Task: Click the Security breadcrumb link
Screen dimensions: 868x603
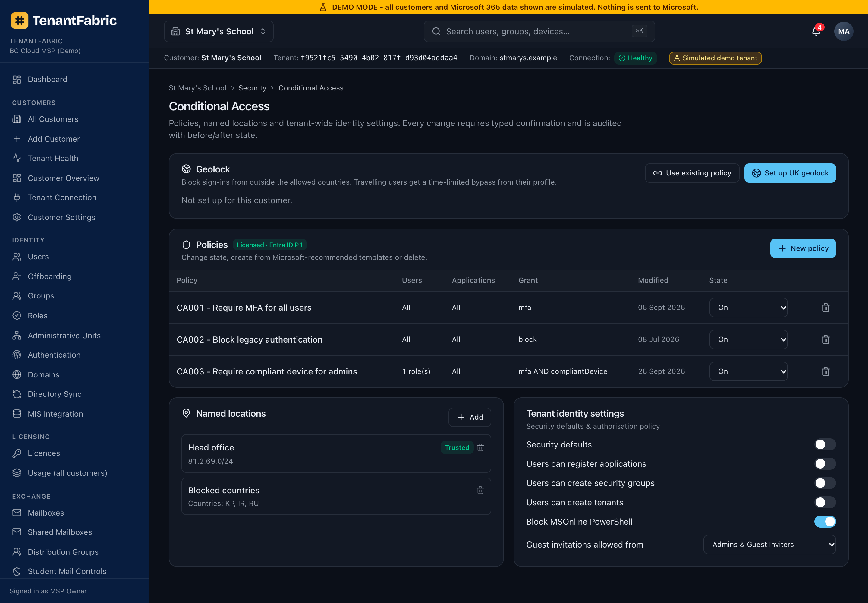Action: [x=252, y=88]
